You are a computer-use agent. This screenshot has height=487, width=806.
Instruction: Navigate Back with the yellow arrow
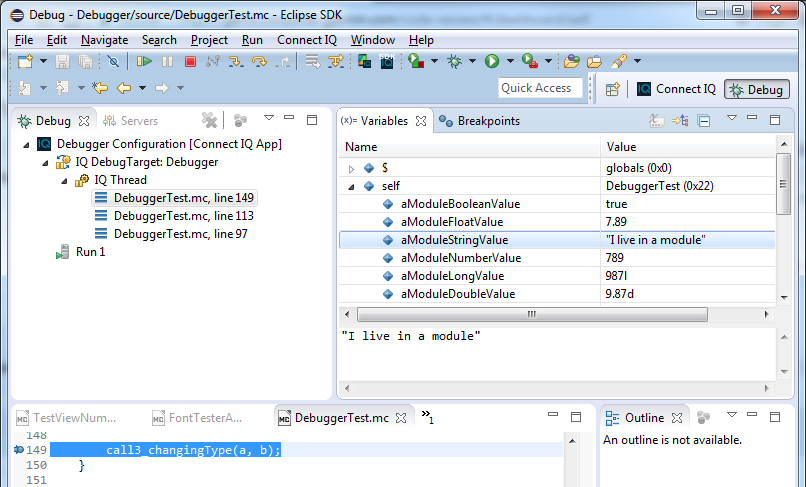pos(124,88)
